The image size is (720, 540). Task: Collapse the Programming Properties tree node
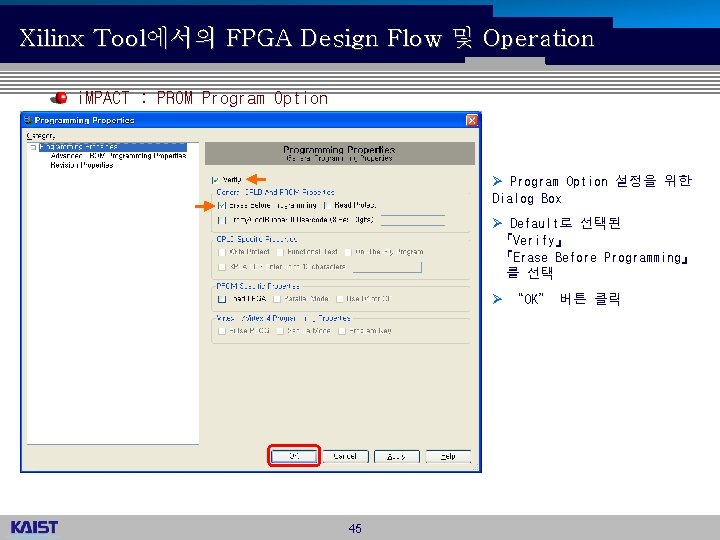coord(33,147)
